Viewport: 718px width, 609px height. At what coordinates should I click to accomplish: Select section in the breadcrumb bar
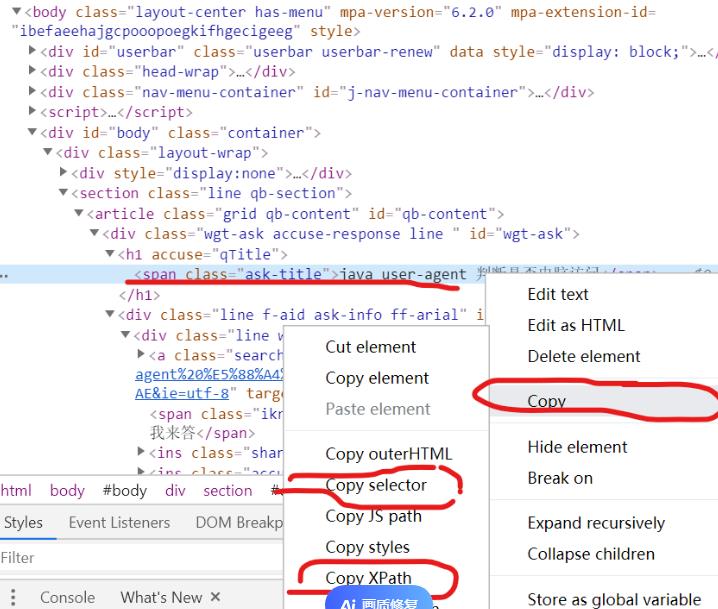click(228, 490)
